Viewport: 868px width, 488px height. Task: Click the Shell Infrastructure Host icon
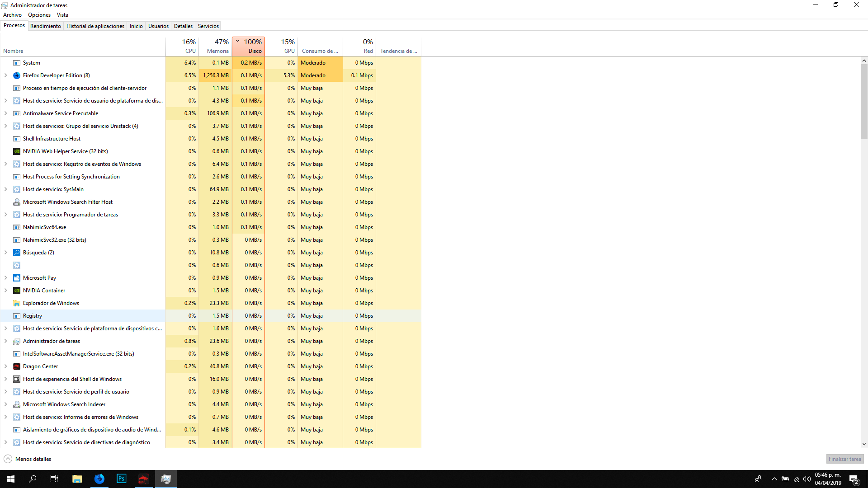point(17,139)
